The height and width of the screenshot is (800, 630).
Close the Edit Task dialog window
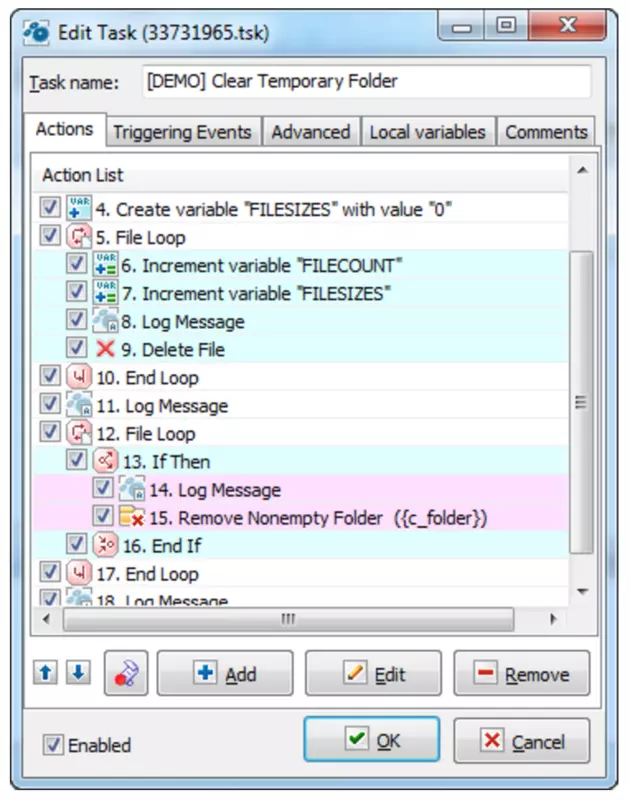pos(567,26)
